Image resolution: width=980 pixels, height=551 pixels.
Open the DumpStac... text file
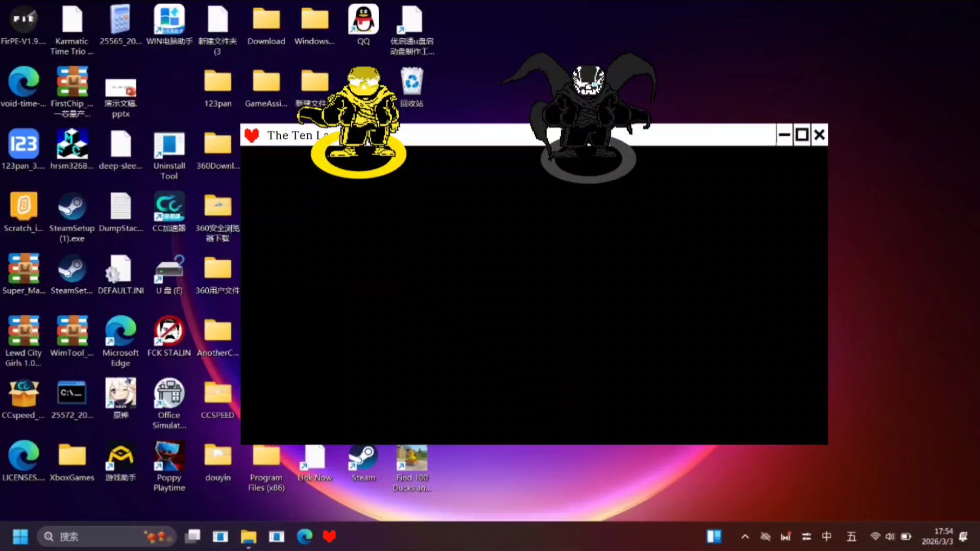point(120,206)
